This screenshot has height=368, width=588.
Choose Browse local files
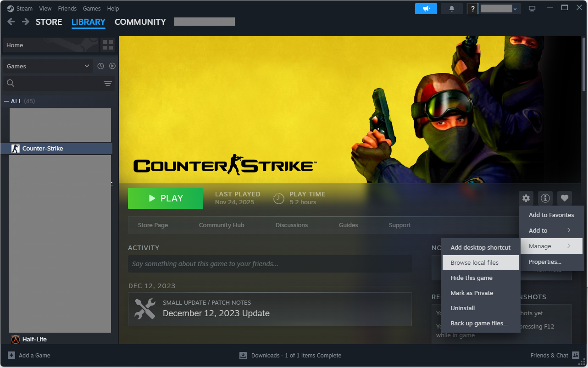(480, 262)
